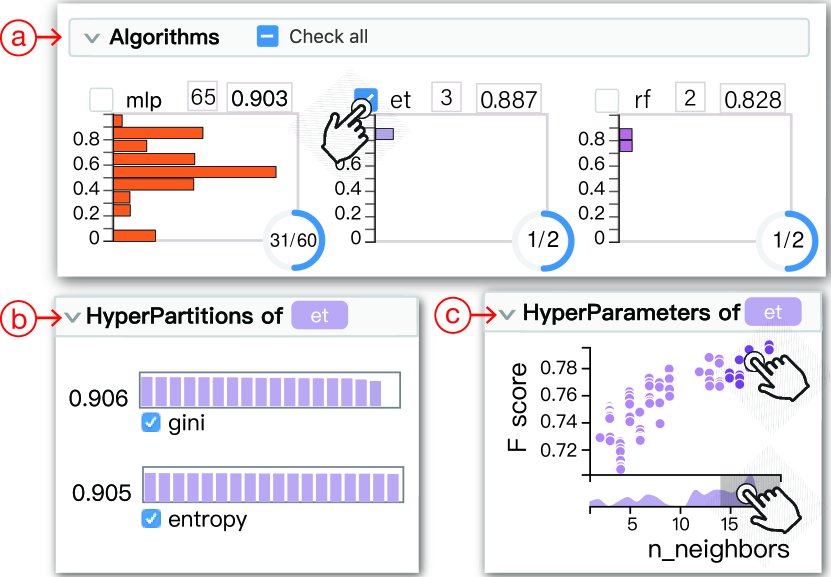Toggle the Check all checkbox
831x577 pixels.
tap(268, 37)
